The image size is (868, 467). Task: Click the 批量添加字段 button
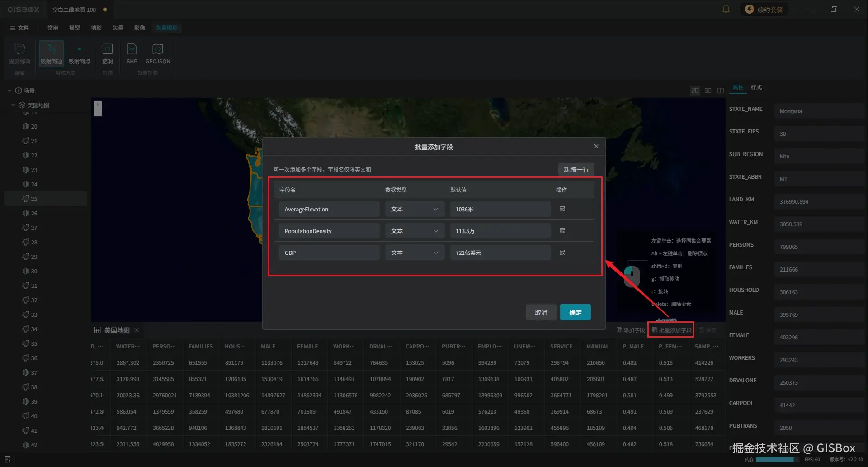click(671, 330)
